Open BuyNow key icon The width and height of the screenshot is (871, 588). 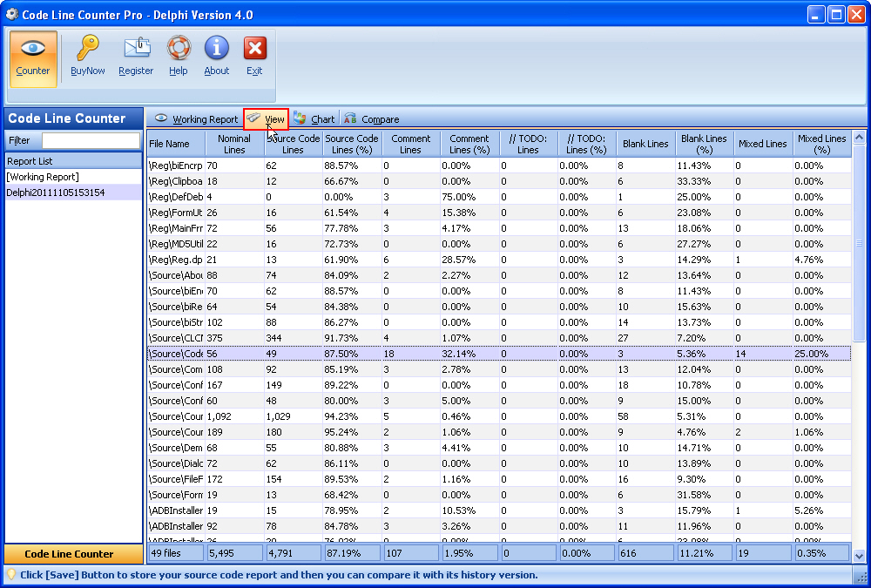click(87, 50)
